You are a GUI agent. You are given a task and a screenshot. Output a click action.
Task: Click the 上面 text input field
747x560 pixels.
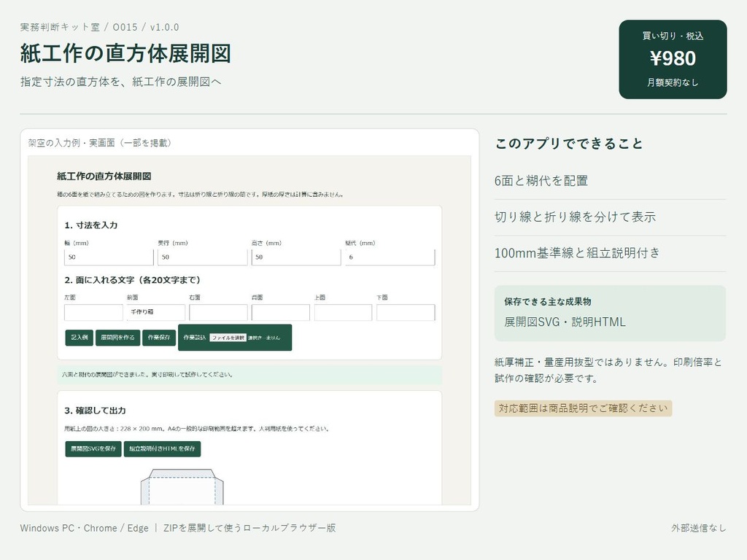(x=343, y=312)
